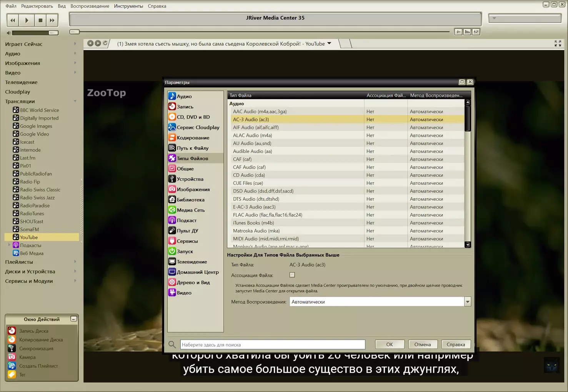
Task: Click the Play button in transport controls
Action: coord(27,20)
